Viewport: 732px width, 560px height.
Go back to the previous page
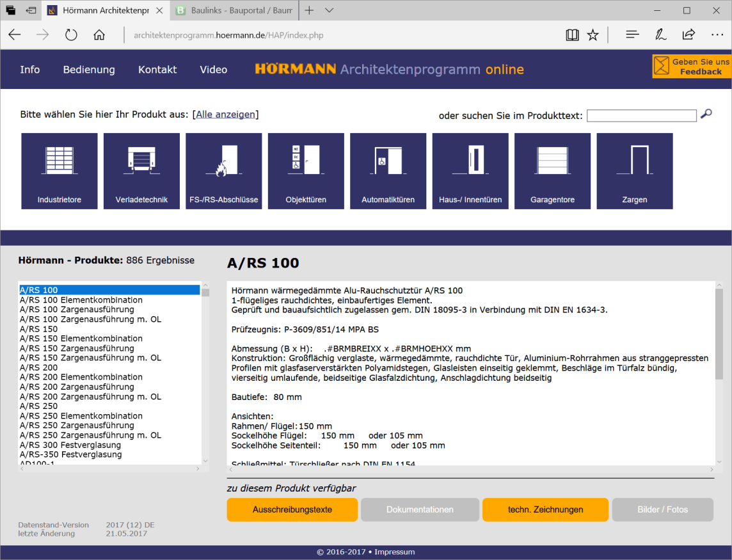[x=15, y=35]
